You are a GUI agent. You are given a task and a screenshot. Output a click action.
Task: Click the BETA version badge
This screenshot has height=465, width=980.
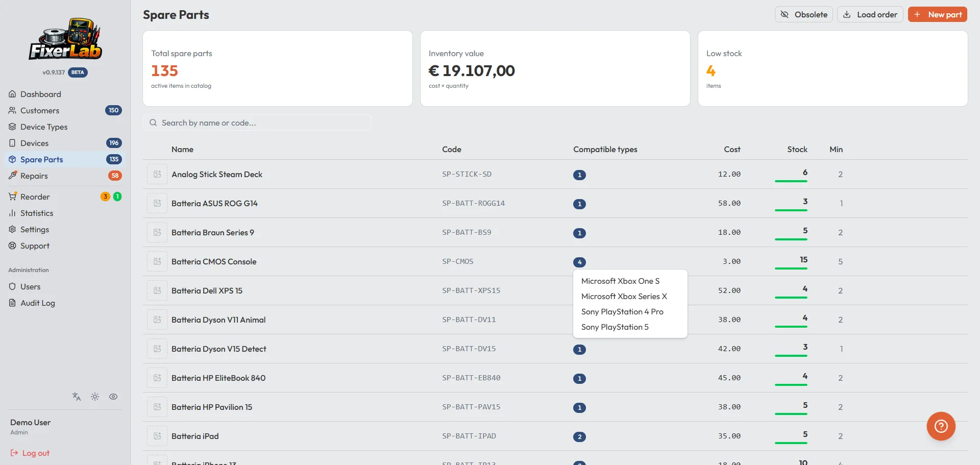[78, 72]
